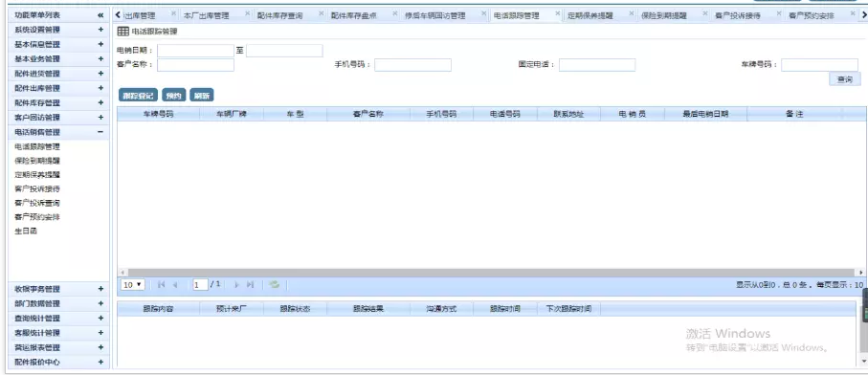
Task: Click the 查询 search button
Action: (844, 79)
